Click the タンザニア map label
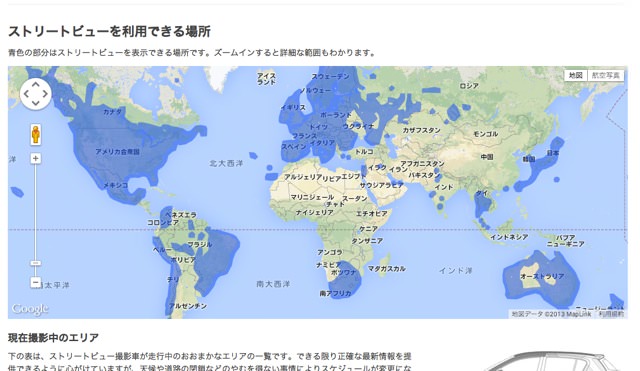640x371 pixels. pos(367,241)
